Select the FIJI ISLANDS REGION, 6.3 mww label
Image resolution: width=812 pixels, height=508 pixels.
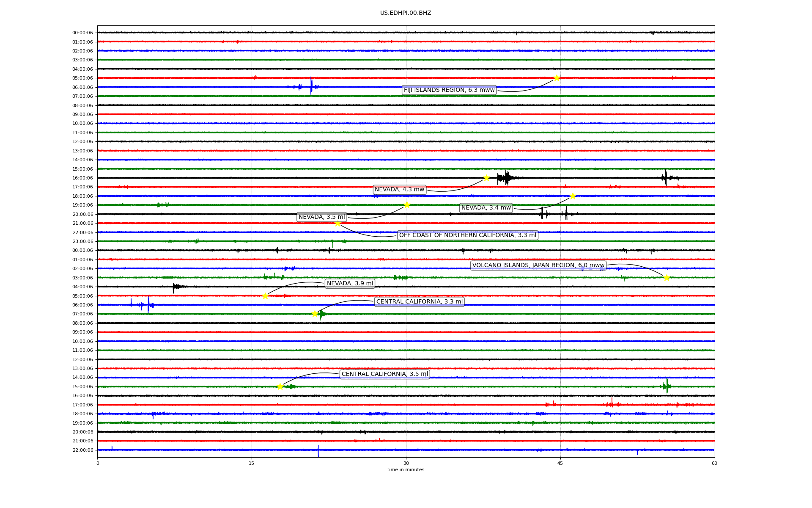[449, 90]
